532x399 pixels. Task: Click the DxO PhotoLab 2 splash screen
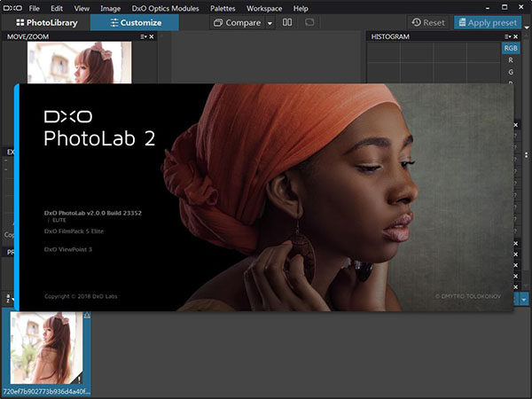click(x=263, y=197)
